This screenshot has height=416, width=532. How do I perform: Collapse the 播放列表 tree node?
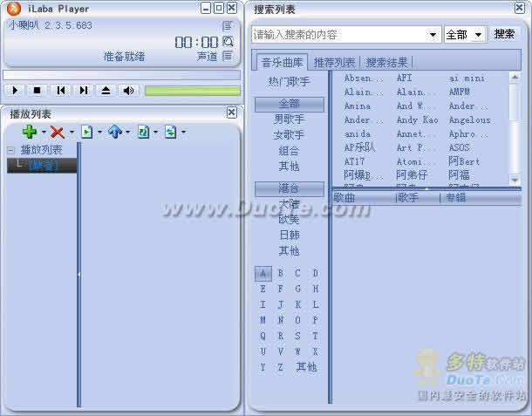(x=10, y=150)
